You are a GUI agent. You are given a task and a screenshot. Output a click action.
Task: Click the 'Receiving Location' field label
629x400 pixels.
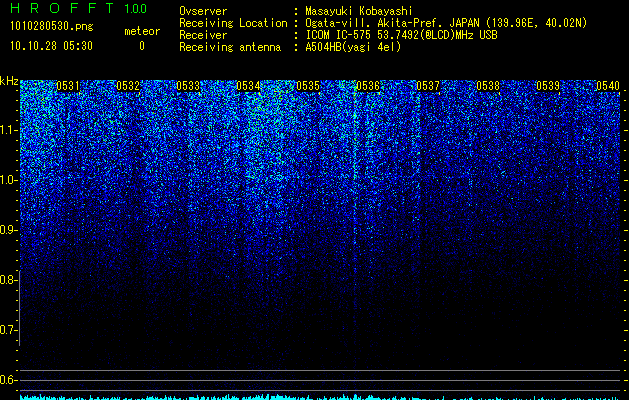click(233, 23)
